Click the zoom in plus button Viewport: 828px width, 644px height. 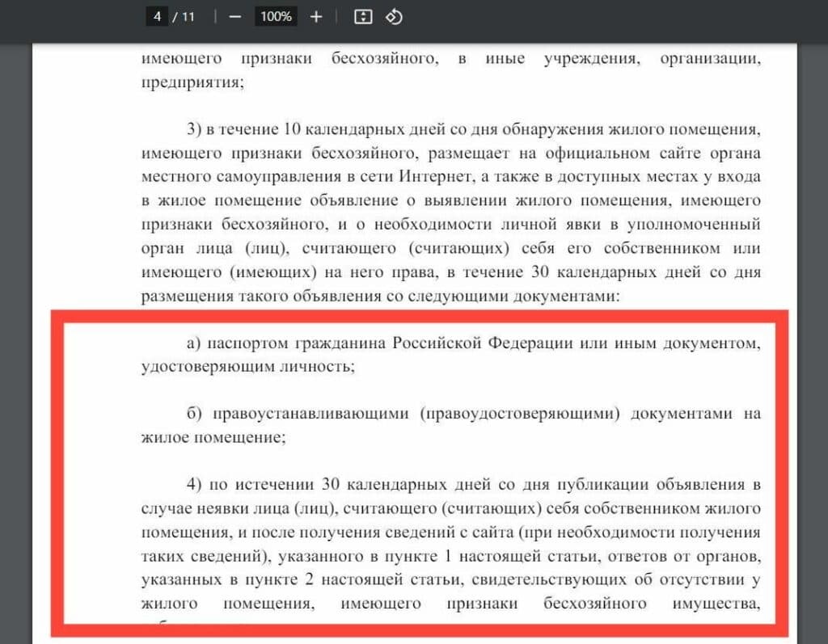click(x=316, y=17)
